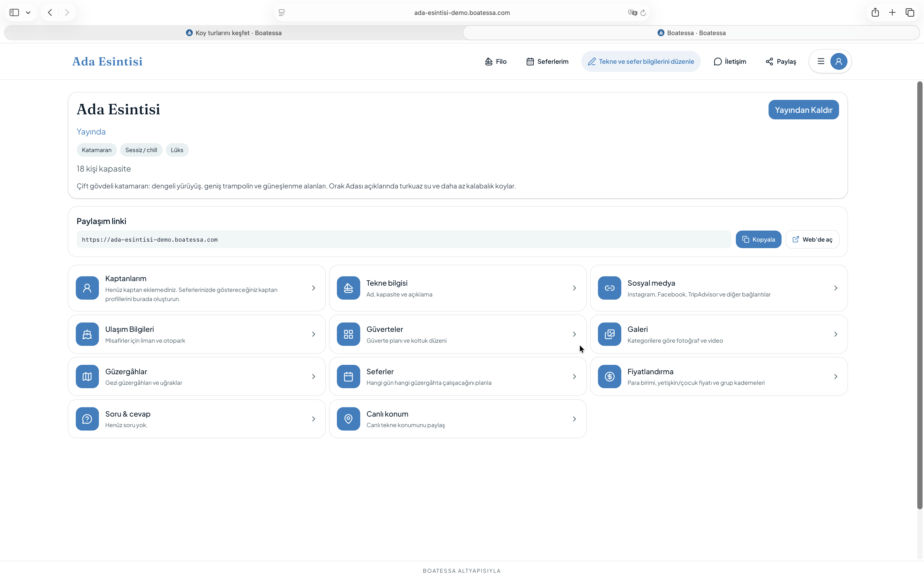Click the Sosyal medya link icon
The width and height of the screenshot is (924, 580).
610,288
